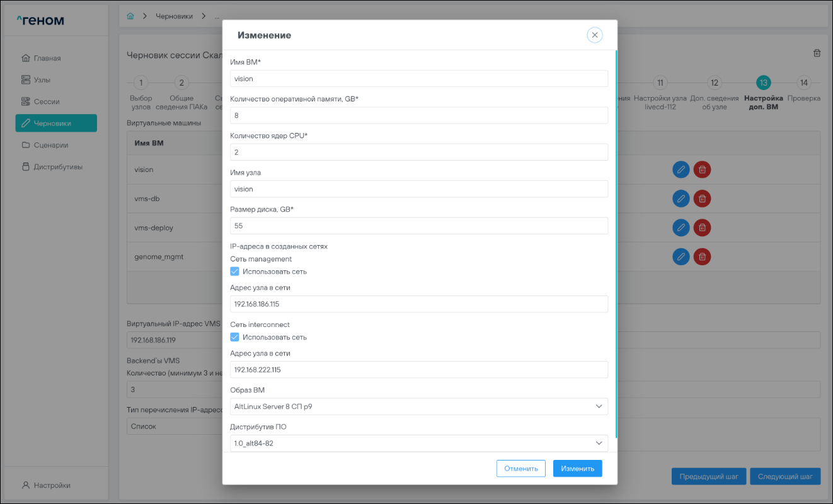Screen dimensions: 833x504
Task: Toggle Использовать сеть for interconnect network
Action: [235, 337]
